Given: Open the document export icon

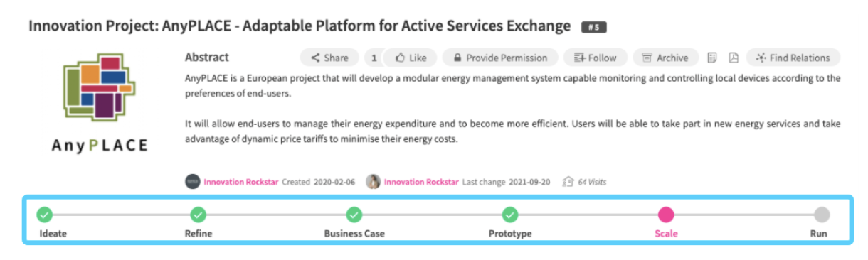Looking at the screenshot, I should click(x=712, y=58).
